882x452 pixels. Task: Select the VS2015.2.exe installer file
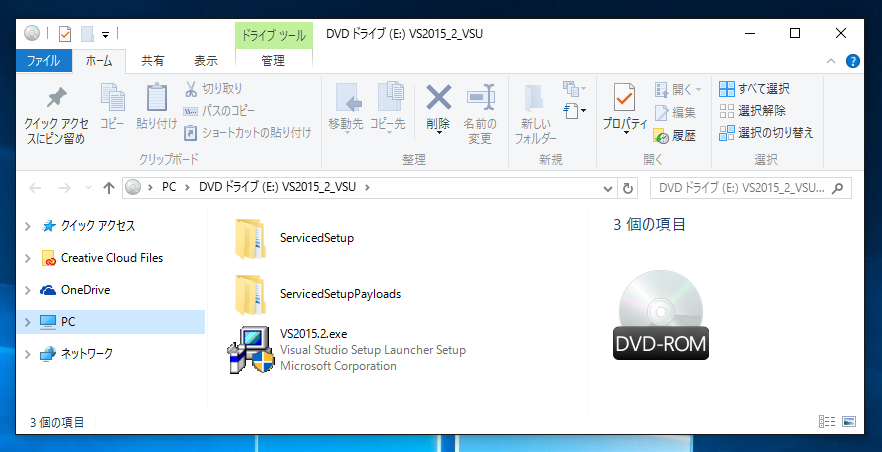coord(347,350)
